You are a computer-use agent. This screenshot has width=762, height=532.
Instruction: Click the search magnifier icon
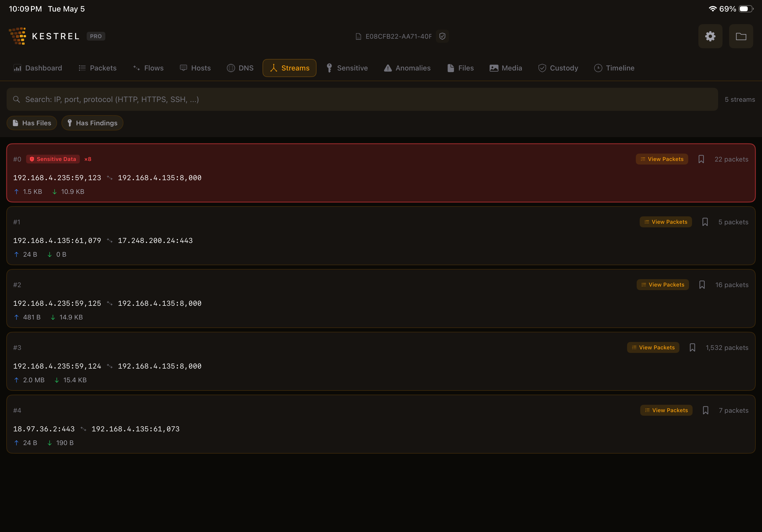(16, 99)
